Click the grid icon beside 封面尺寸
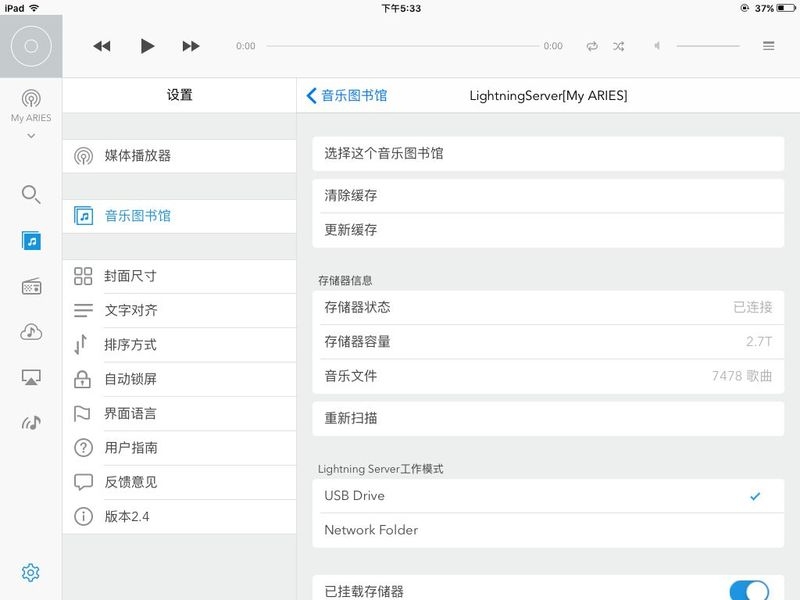 coord(83,276)
